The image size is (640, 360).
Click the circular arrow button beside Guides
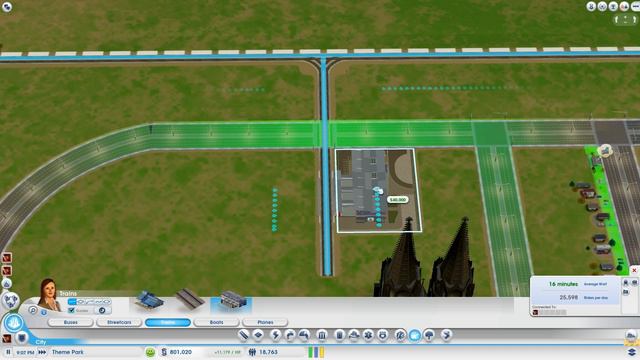pos(102,311)
